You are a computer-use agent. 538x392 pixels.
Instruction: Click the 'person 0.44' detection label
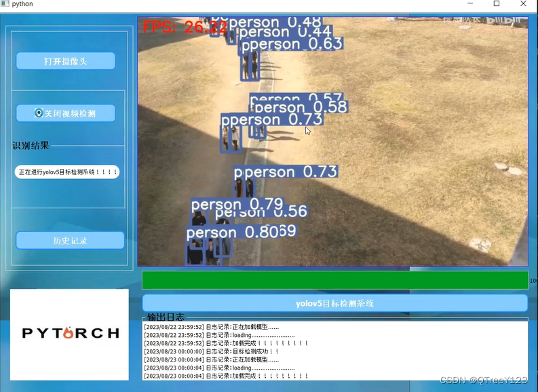pos(286,32)
